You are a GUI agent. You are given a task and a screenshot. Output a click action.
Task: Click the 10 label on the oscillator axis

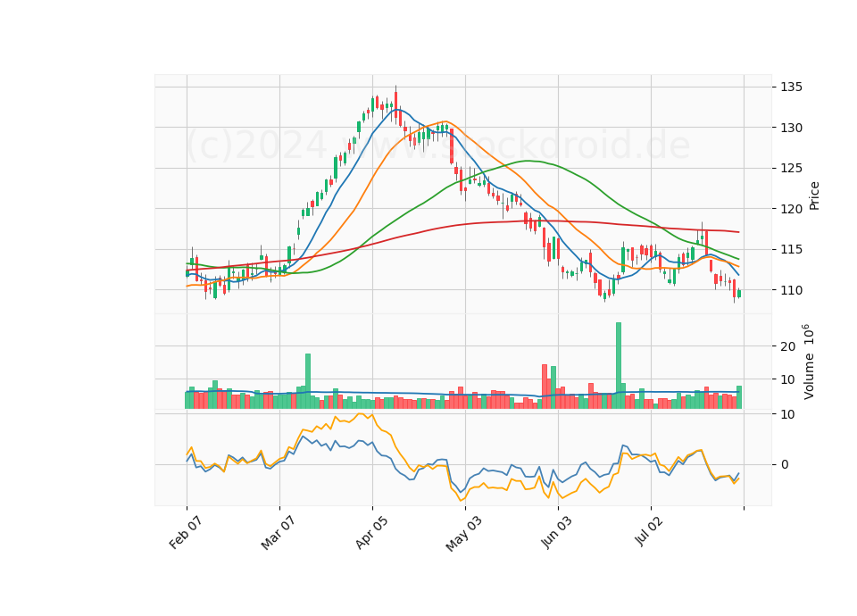pos(788,414)
